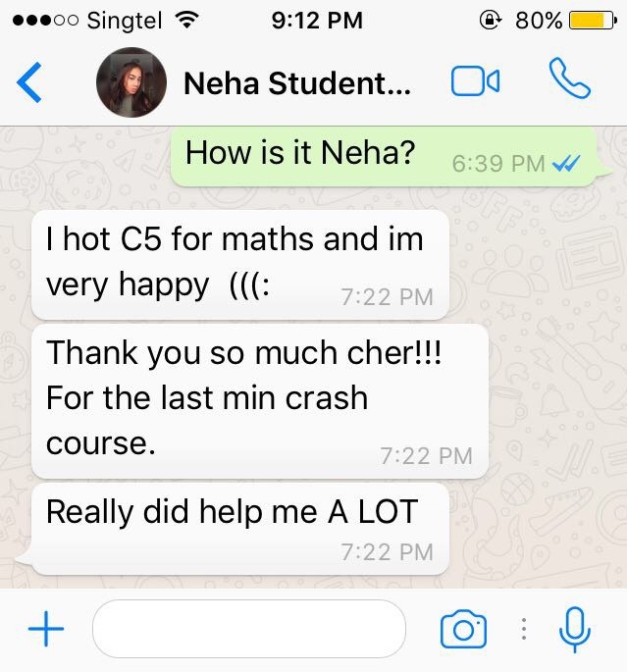Tap the Wi-Fi status icon
Screen dimensions: 627x672
(x=186, y=20)
